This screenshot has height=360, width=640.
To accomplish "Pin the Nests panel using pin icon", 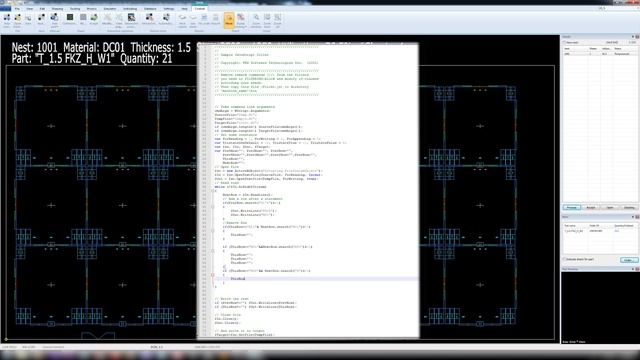I will pyautogui.click(x=633, y=37).
